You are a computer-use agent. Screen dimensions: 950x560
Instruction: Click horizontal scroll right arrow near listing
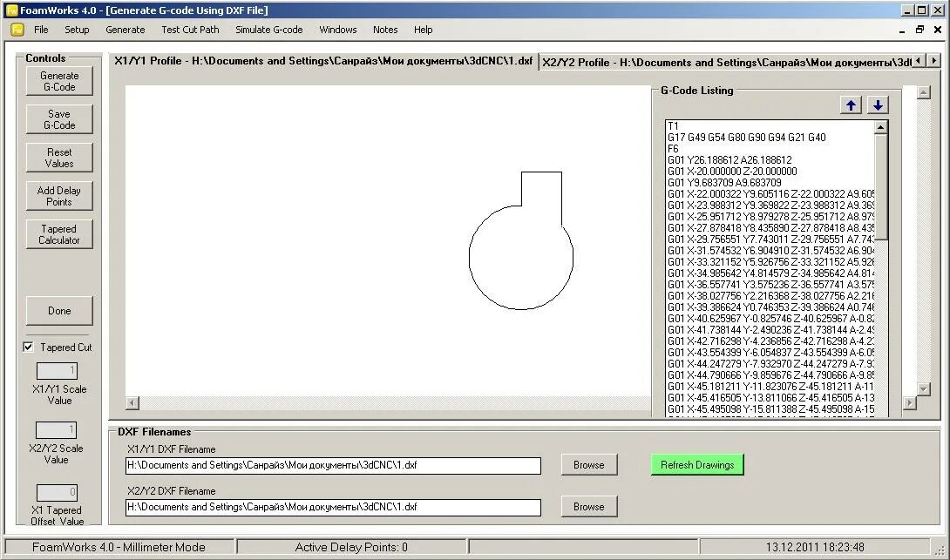tap(909, 402)
